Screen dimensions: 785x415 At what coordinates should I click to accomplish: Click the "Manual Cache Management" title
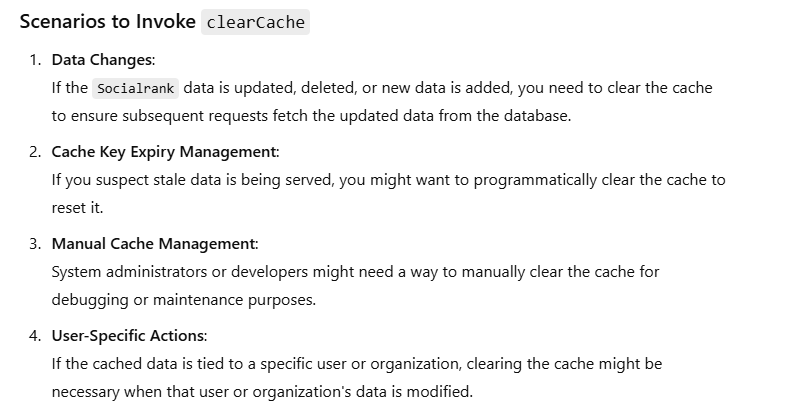[x=154, y=244]
